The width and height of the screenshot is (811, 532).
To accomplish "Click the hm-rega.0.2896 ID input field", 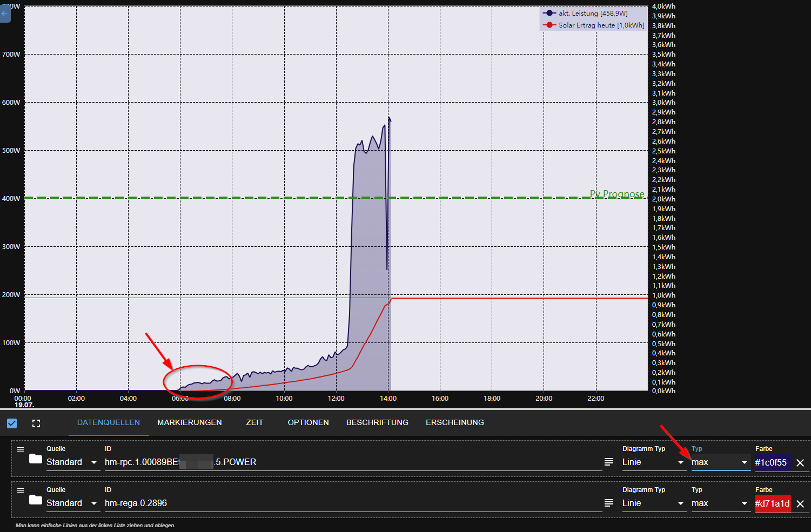I will 351,503.
